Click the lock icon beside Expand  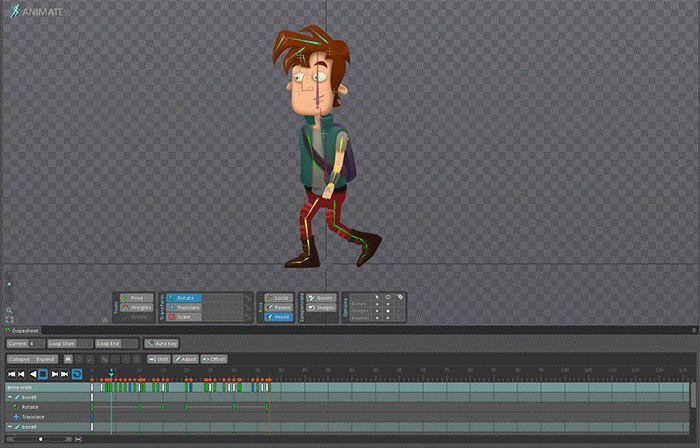coord(68,359)
